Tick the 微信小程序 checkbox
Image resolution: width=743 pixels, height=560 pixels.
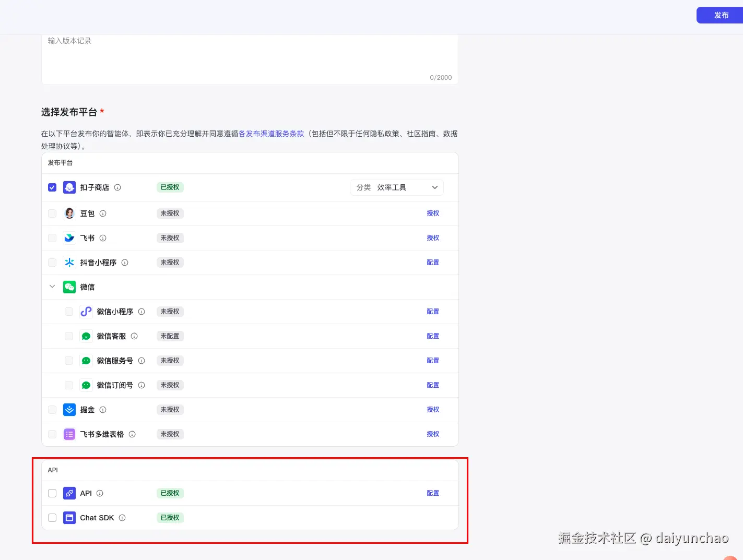69,312
